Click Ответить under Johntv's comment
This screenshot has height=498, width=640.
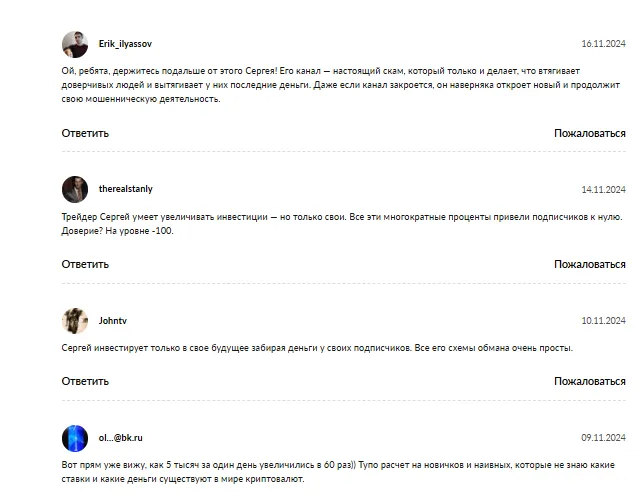click(85, 381)
